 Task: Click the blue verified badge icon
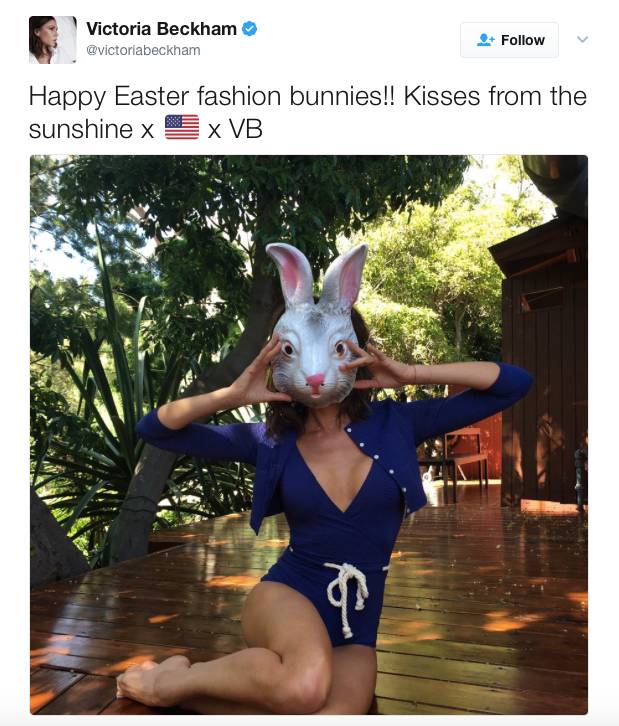(x=250, y=29)
